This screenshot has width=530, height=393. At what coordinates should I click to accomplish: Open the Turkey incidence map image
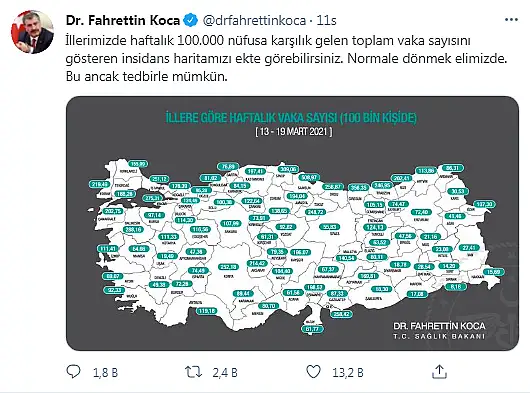(x=292, y=223)
